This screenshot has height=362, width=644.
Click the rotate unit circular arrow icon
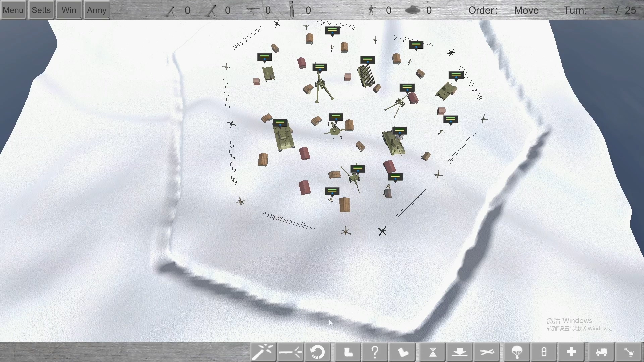318,352
